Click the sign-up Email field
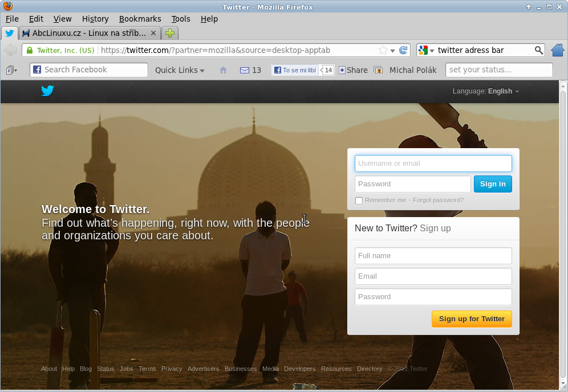 click(x=433, y=276)
